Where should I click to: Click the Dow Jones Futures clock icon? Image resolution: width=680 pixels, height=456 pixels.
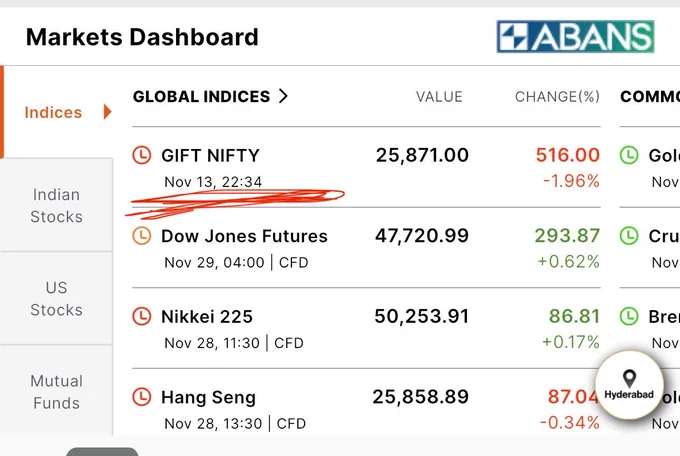141,236
